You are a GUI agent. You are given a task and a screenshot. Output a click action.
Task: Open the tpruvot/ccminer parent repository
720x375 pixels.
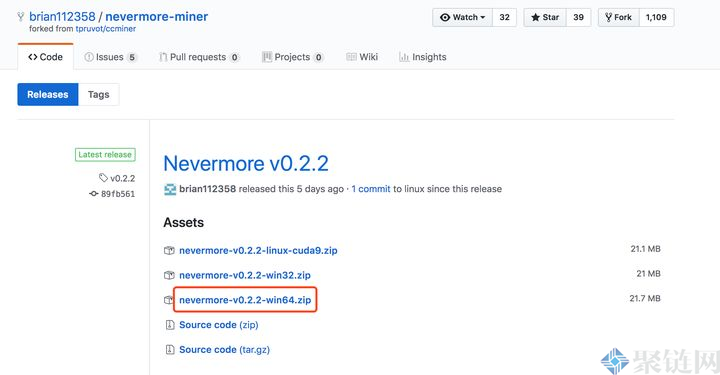coord(106,29)
